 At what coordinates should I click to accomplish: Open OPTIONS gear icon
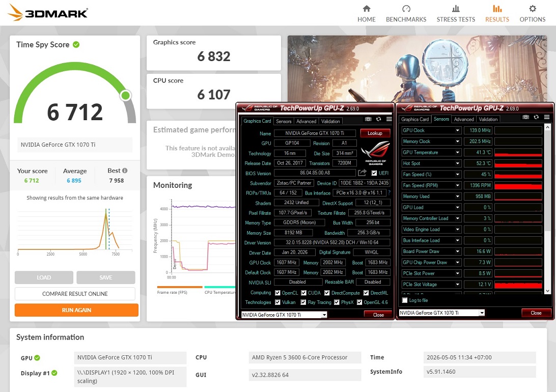[x=532, y=9]
